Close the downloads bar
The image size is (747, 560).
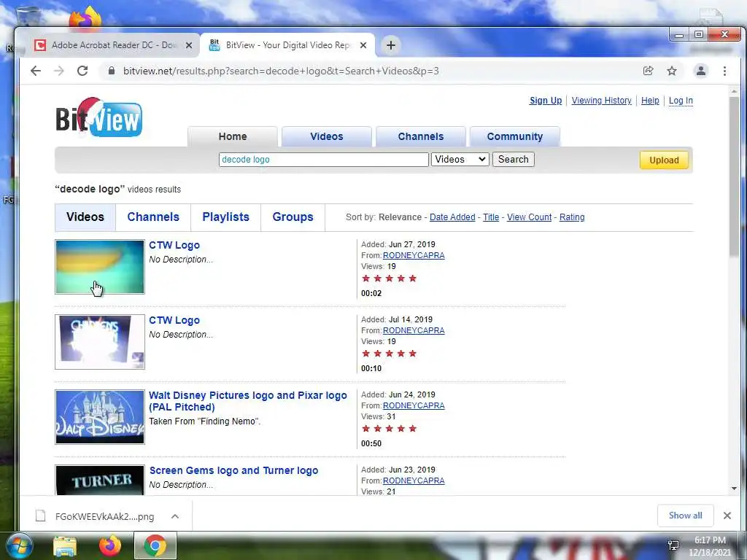click(x=727, y=516)
